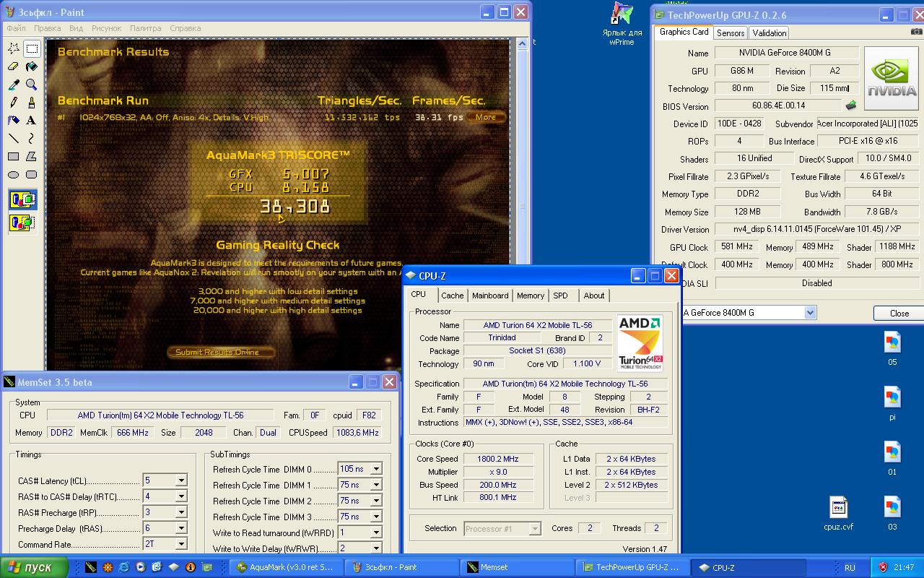Click Paint's vertical scrollbar up arrow
This screenshot has height=578, width=924.
tap(522, 44)
